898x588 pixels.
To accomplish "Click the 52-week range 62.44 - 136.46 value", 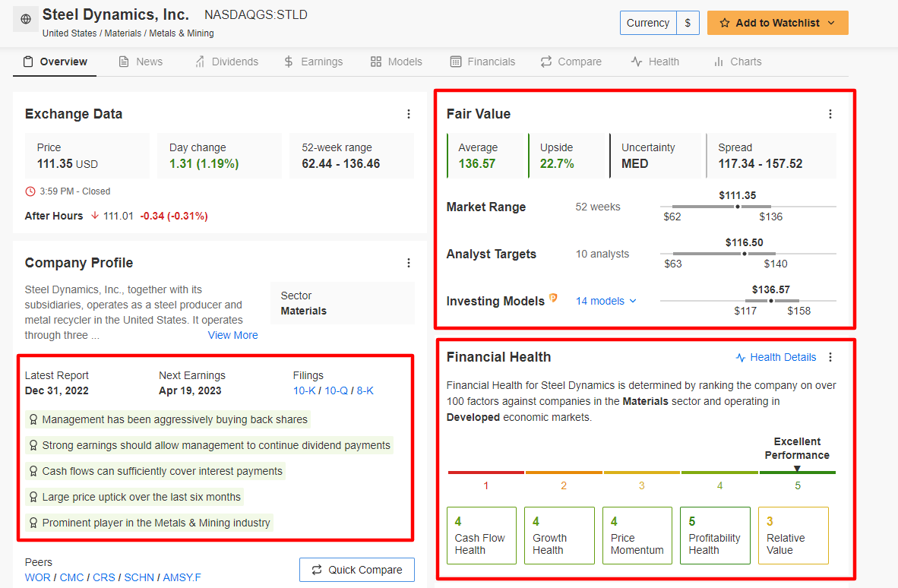I will [341, 164].
